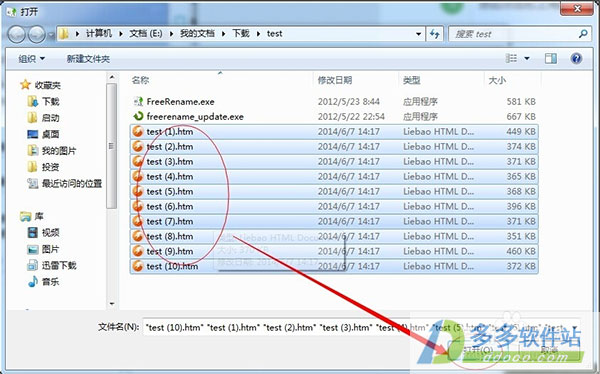This screenshot has width=600, height=374.
Task: Click the folder icon in address bar
Action: 64,34
